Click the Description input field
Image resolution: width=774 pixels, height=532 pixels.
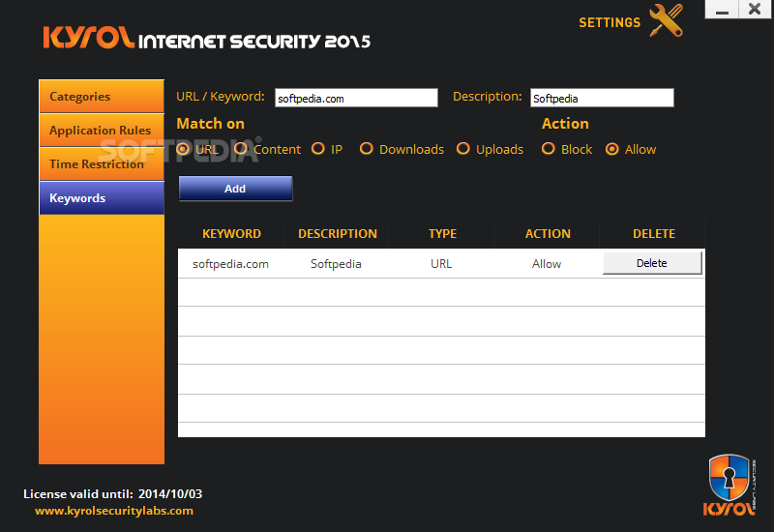602,98
